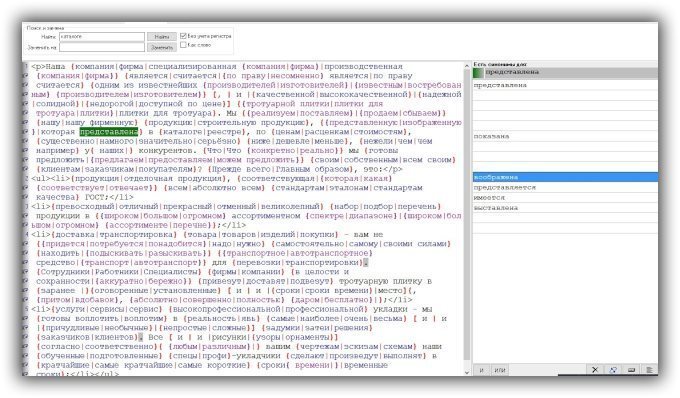The image size is (680, 398).
Task: Click highlighted word 'представлена' in editor
Action: pyautogui.click(x=109, y=131)
